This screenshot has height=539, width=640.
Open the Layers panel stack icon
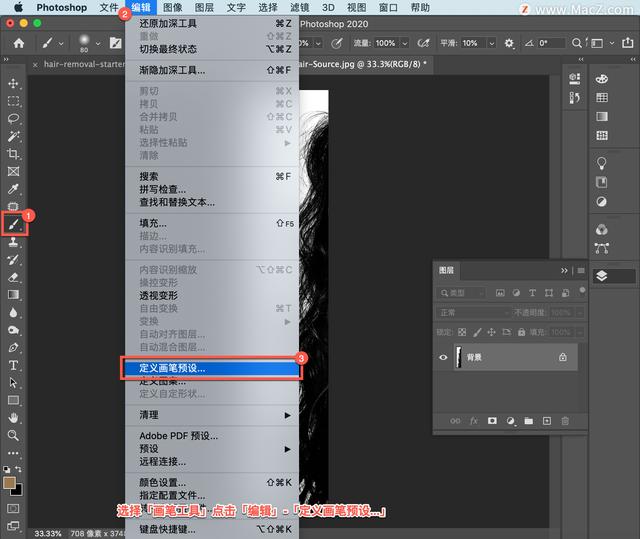[x=602, y=276]
